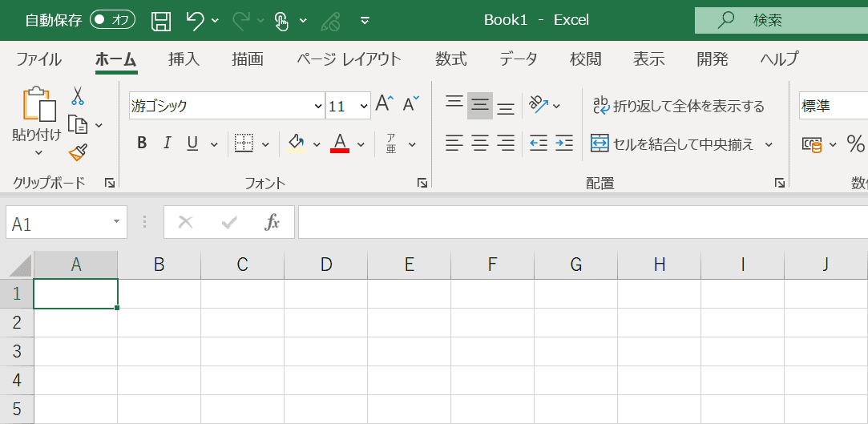The image size is (868, 424).
Task: Expand the fill color options arrow
Action: coord(317,144)
